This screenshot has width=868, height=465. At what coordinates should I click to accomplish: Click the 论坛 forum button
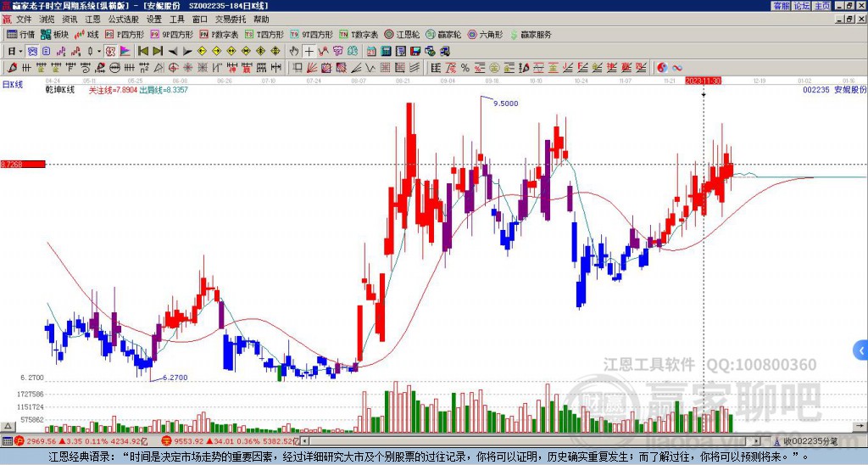pyautogui.click(x=802, y=6)
